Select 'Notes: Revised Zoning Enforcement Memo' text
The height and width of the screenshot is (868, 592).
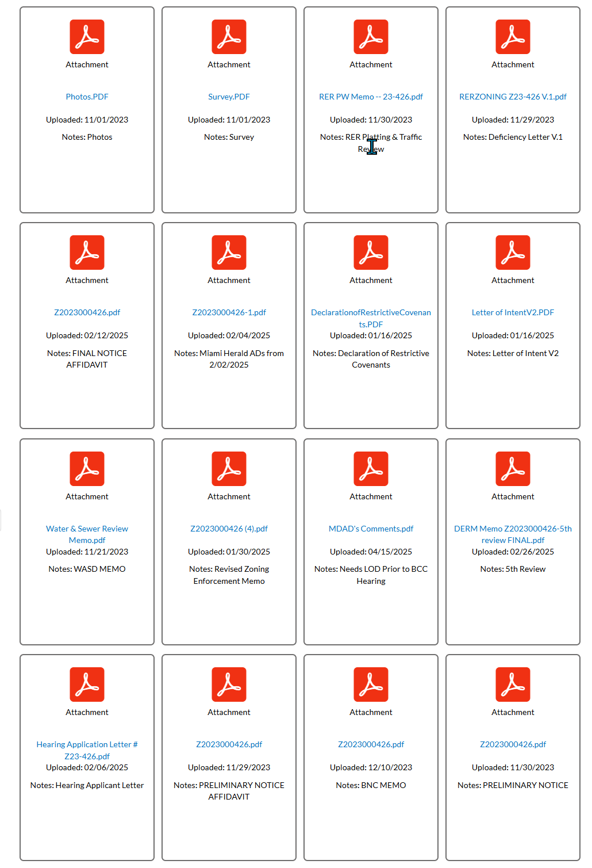(229, 575)
